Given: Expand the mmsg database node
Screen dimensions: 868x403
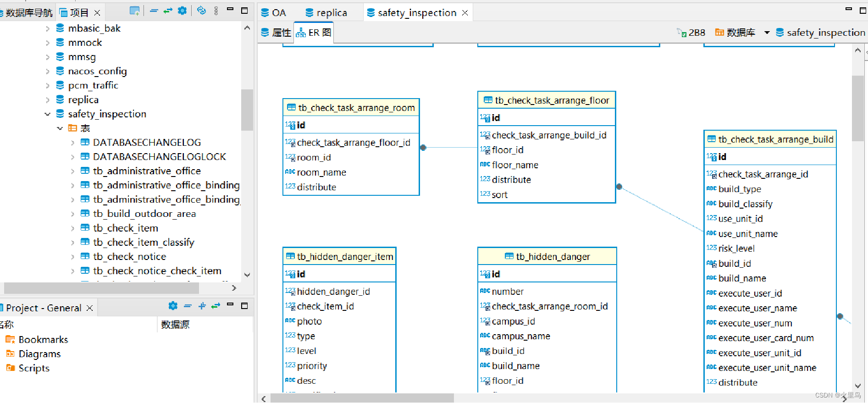Looking at the screenshot, I should [x=48, y=57].
